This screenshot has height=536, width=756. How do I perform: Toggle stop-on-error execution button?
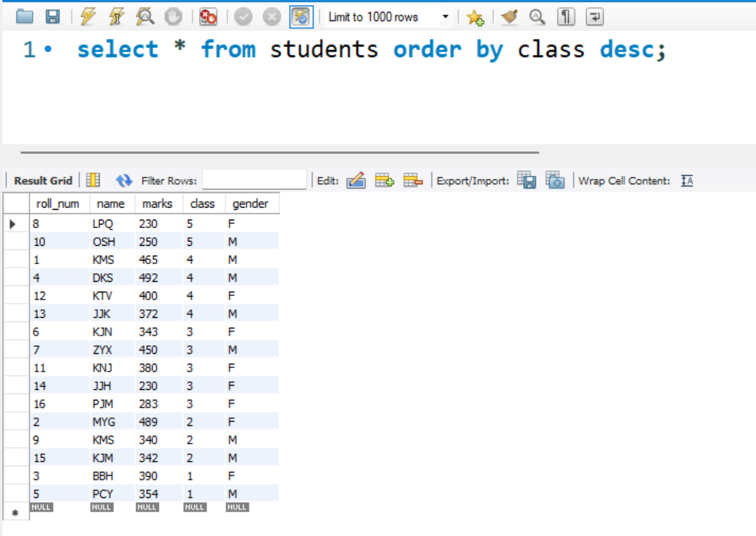click(208, 17)
